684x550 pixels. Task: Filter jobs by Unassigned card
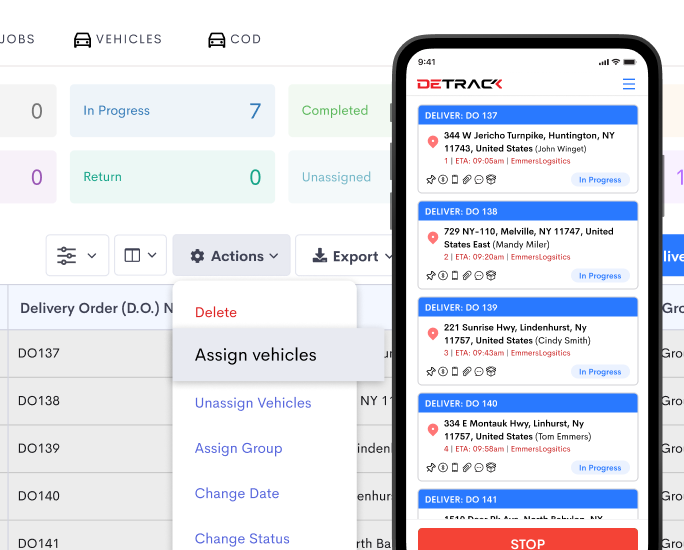(340, 177)
